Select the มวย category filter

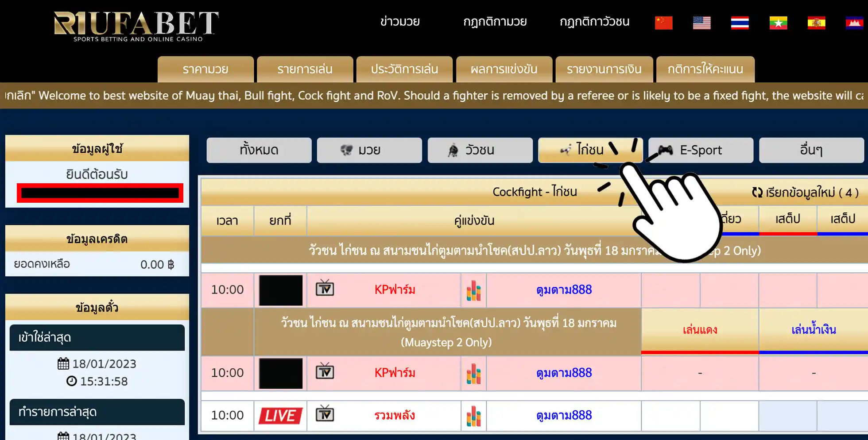click(x=369, y=150)
